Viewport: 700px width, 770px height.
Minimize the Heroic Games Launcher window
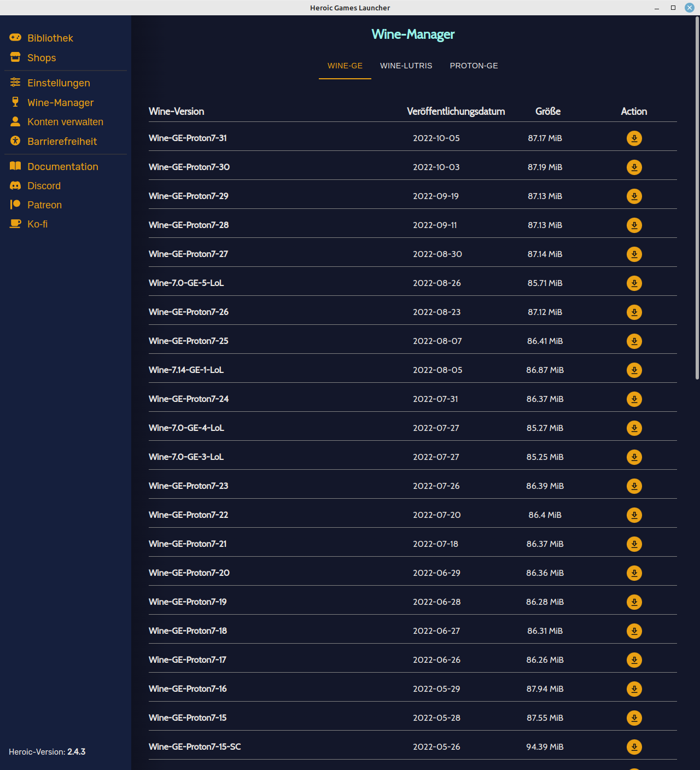(656, 8)
